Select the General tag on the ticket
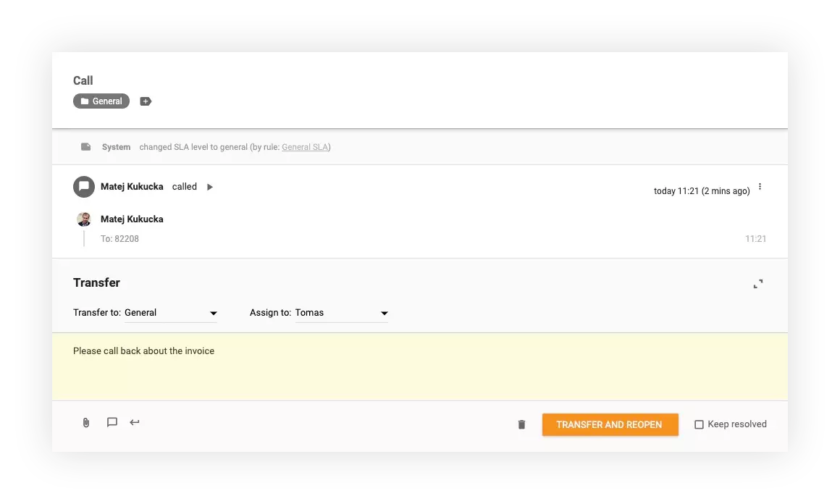This screenshot has width=840, height=504. click(101, 101)
